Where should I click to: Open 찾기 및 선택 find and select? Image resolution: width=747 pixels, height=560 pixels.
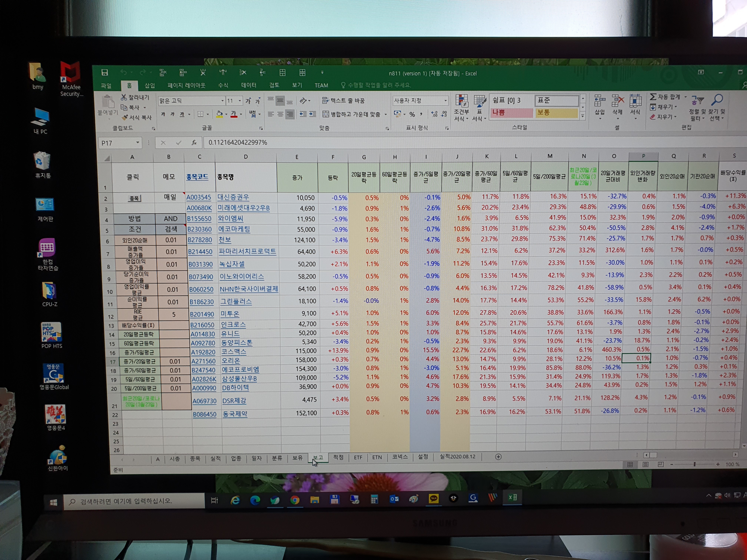[717, 108]
